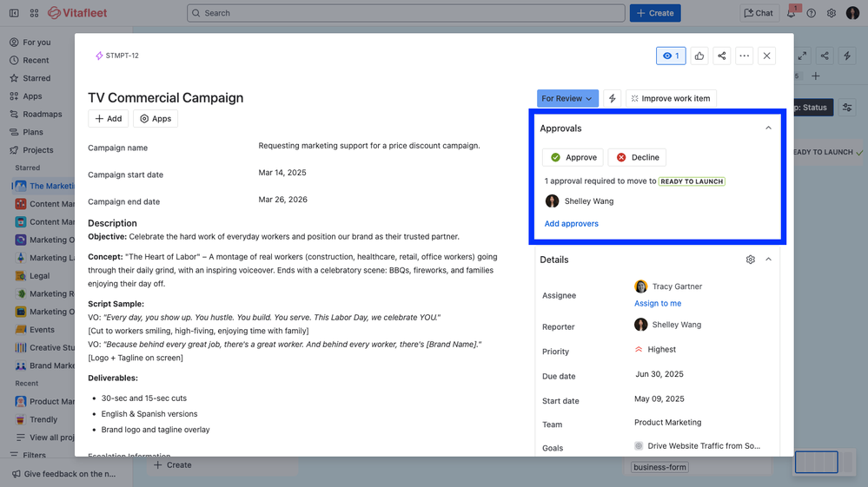The width and height of the screenshot is (868, 487).
Task: Open Filters in sidebar
Action: tap(35, 454)
